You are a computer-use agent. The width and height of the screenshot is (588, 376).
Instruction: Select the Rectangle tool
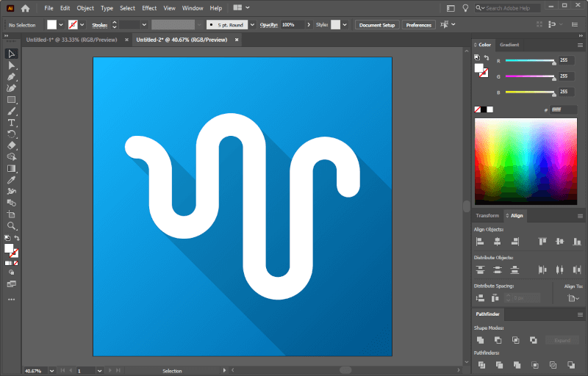coord(11,100)
